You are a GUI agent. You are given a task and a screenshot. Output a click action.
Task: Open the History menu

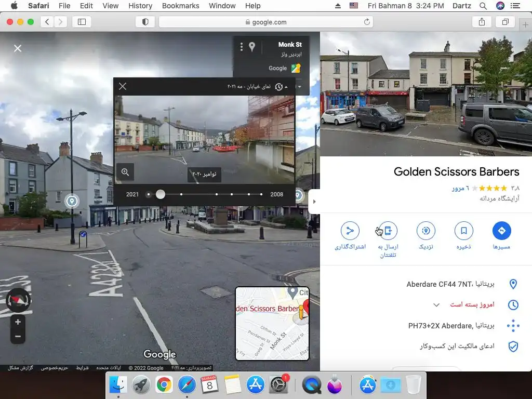coord(140,6)
